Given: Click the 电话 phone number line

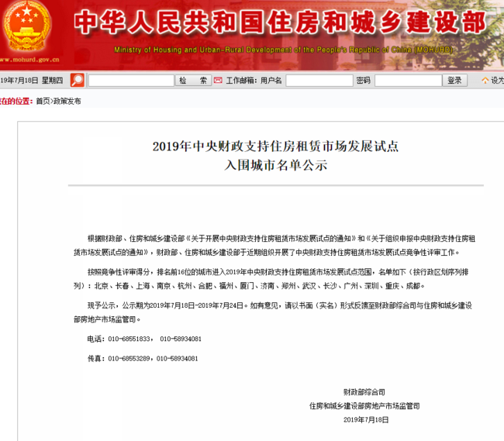Looking at the screenshot, I should [x=144, y=339].
